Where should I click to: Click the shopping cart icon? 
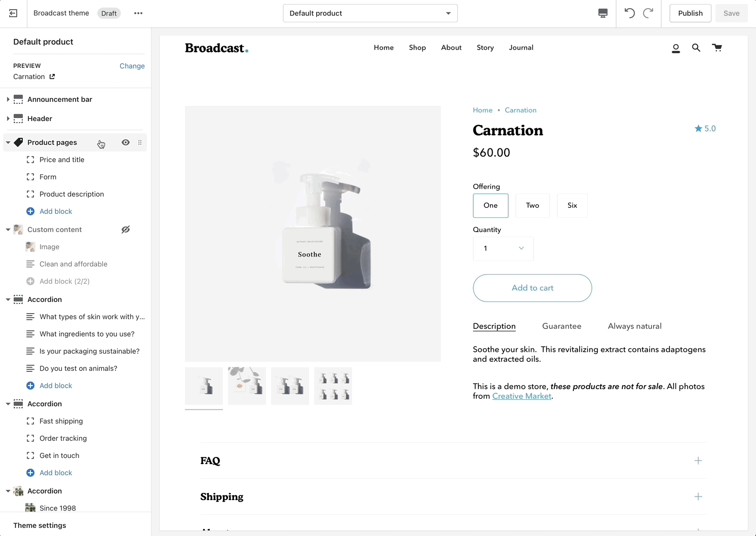click(717, 48)
